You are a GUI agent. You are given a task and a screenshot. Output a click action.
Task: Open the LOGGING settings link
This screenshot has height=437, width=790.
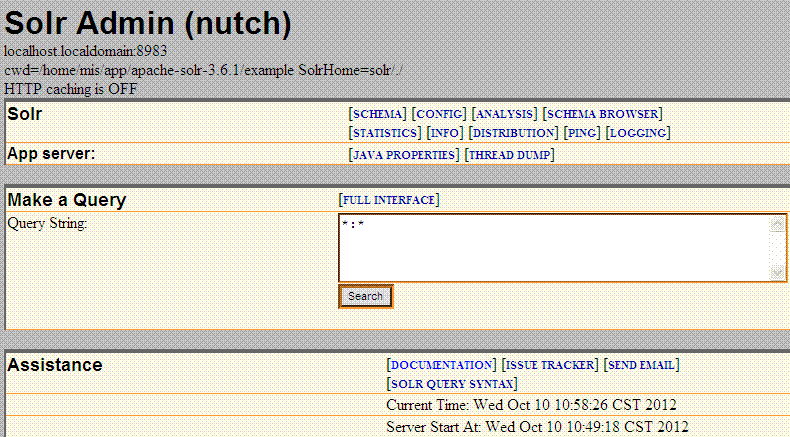click(638, 133)
